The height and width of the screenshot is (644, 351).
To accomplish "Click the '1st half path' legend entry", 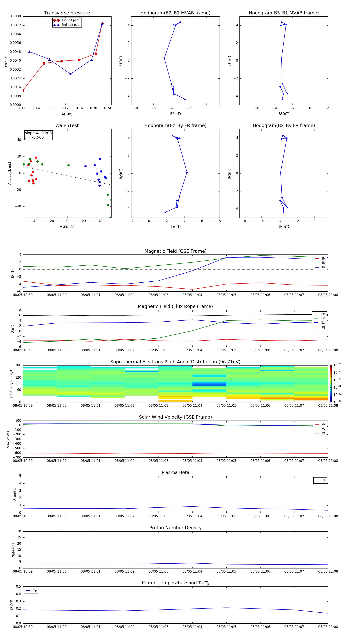I will 67,20.
